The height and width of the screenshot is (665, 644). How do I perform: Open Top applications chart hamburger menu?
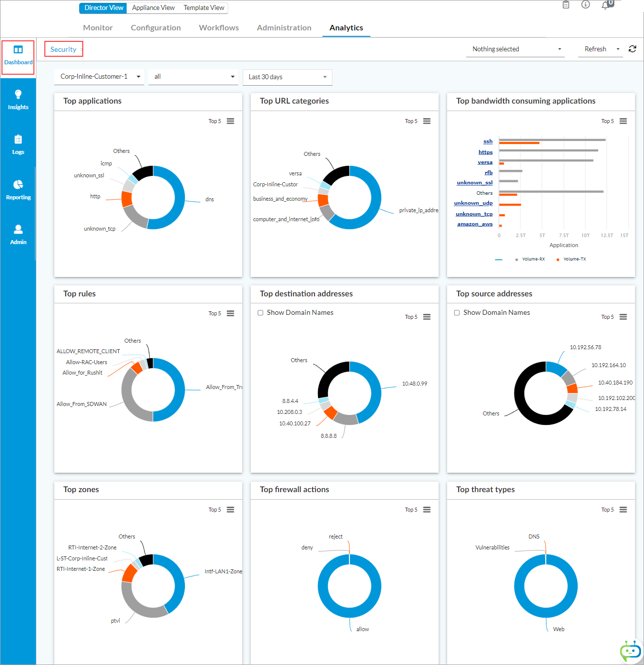pyautogui.click(x=230, y=121)
